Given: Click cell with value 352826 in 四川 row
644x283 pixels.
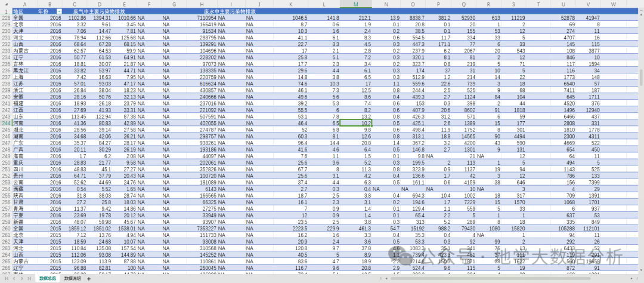Looking at the screenshot, I should click(202, 168).
